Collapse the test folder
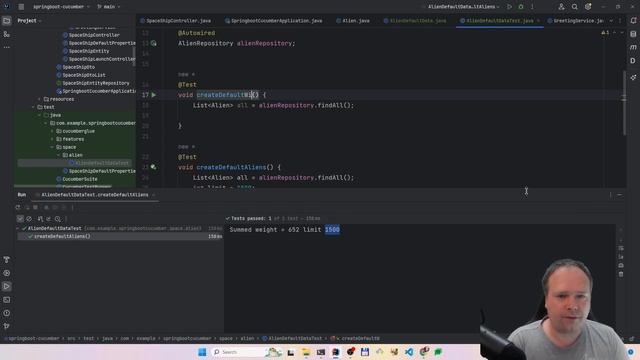Screen dimensions: 640x360 (33, 107)
